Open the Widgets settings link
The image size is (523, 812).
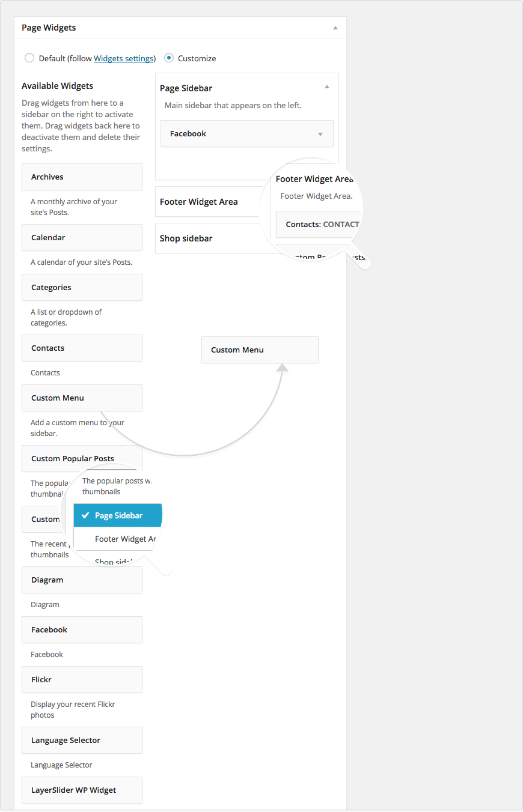[x=123, y=58]
